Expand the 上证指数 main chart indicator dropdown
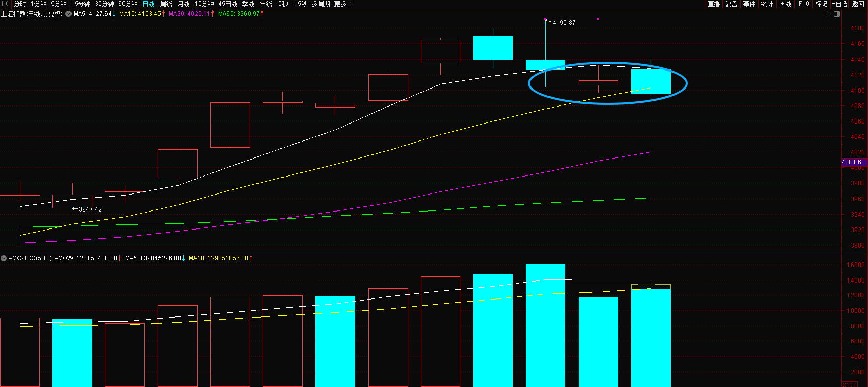Viewport: 868px width, 387px height. 68,14
